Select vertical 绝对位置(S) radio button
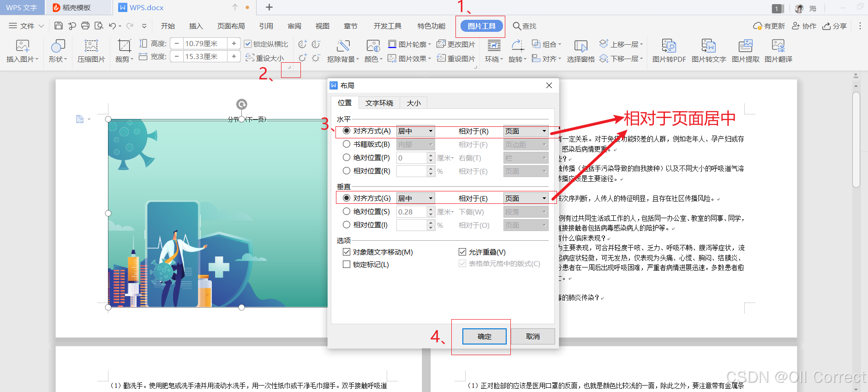Viewport: 868px width, 392px height. 347,212
